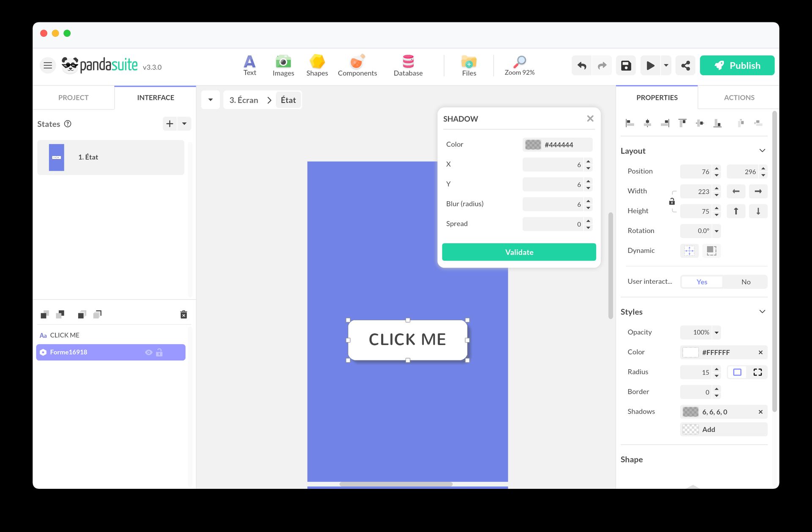Click the Publish button
The image size is (812, 532).
pyautogui.click(x=737, y=66)
